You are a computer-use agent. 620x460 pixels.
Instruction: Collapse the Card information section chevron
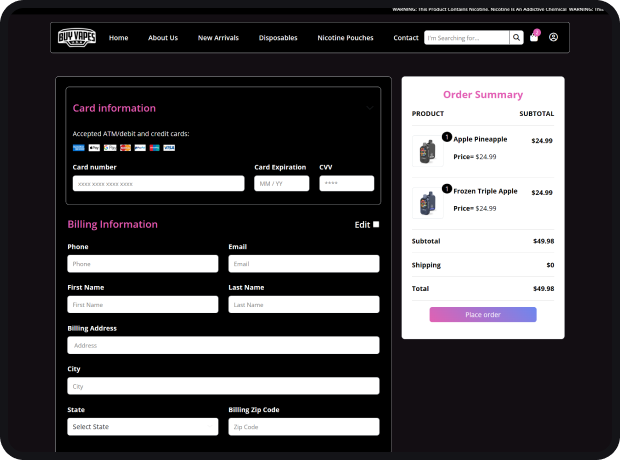pyautogui.click(x=370, y=108)
